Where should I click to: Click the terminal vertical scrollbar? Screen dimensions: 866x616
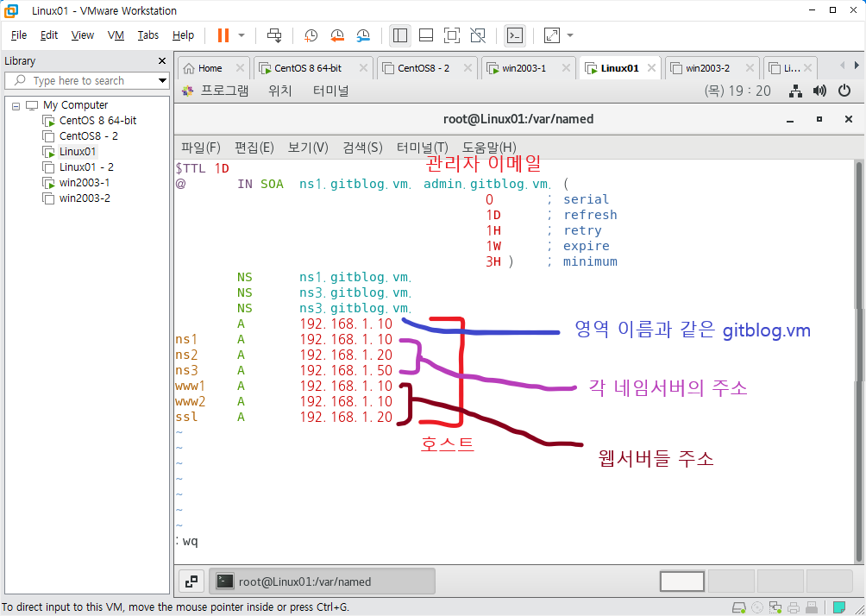(859, 361)
